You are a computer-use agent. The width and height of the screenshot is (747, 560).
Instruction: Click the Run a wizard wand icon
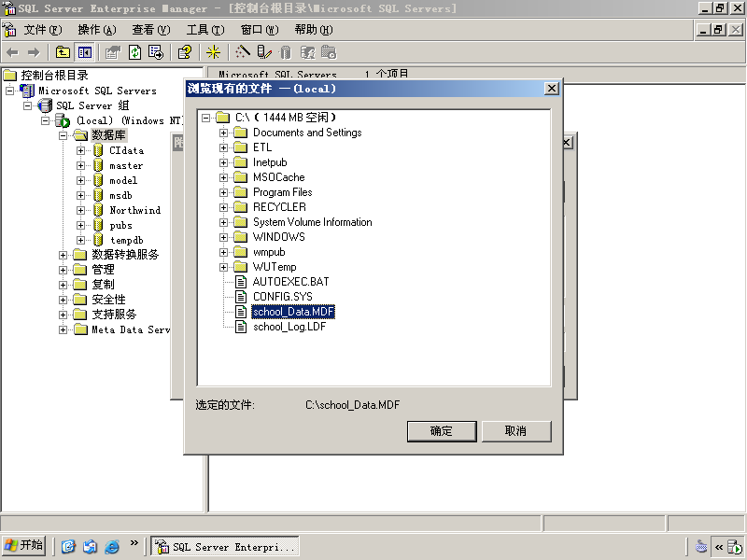(243, 52)
